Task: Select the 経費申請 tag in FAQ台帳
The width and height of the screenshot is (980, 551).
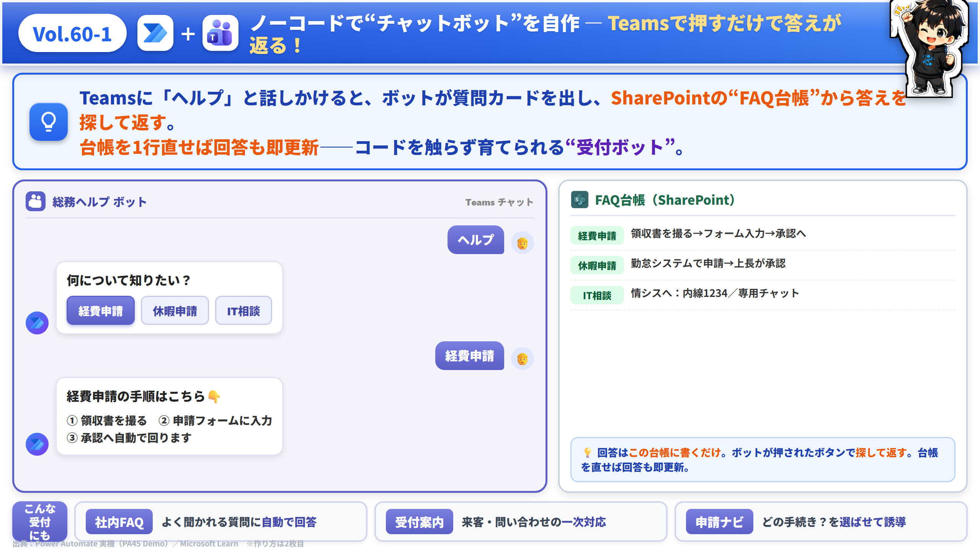Action: click(x=597, y=235)
